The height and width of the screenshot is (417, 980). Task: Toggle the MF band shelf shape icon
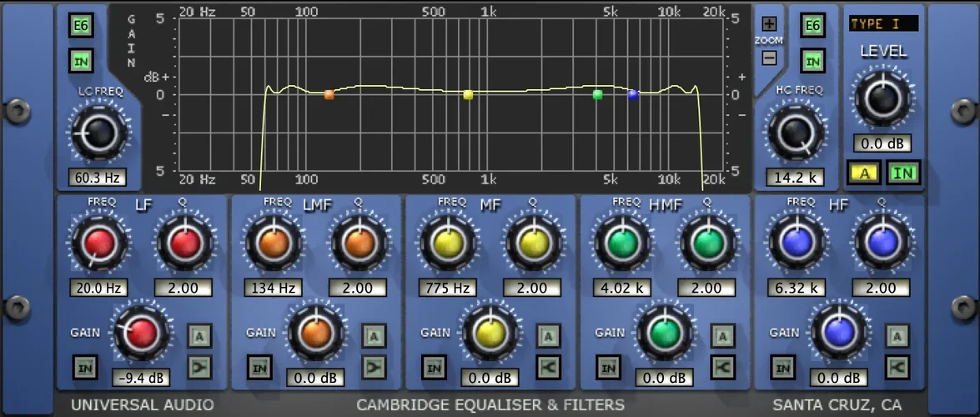548,367
